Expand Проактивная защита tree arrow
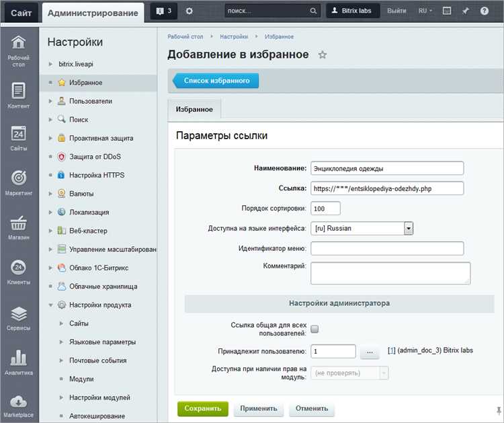The image size is (504, 423). coord(50,138)
